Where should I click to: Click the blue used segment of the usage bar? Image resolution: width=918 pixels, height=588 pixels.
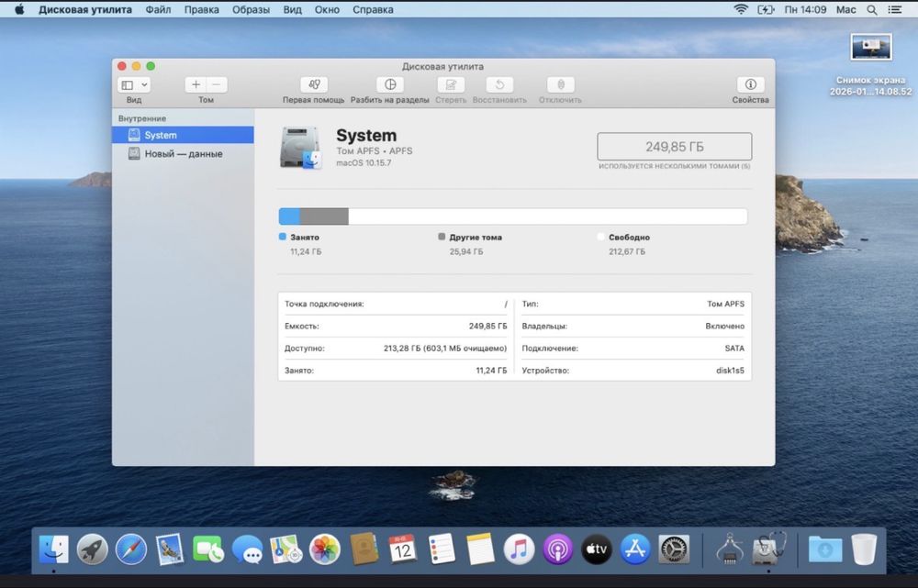pos(289,216)
